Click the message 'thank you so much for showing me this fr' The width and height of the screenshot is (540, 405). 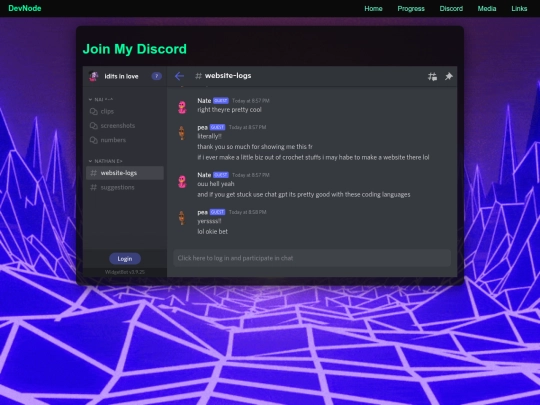255,147
